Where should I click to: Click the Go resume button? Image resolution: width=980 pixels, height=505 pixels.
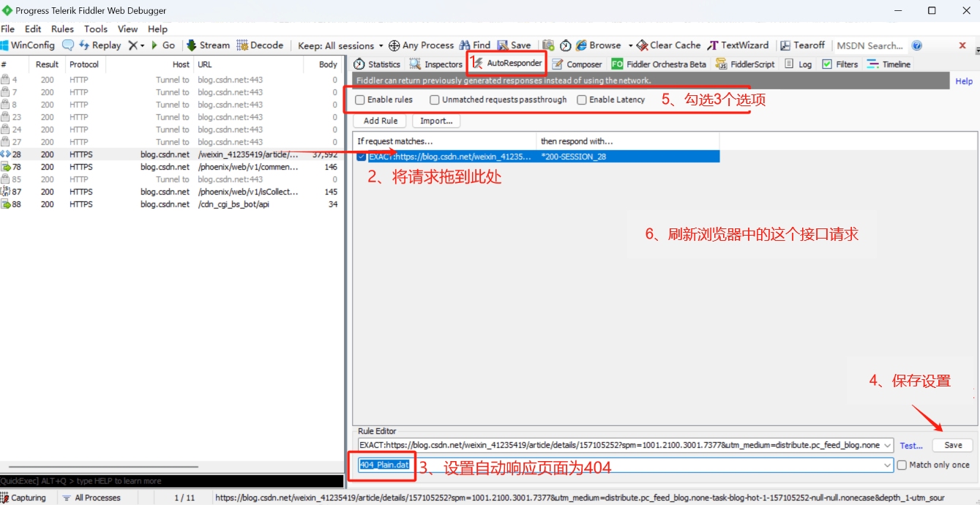(163, 45)
